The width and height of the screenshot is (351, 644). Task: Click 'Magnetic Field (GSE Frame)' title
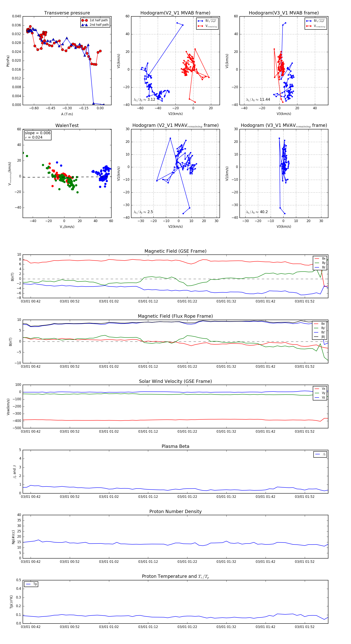pyautogui.click(x=175, y=251)
